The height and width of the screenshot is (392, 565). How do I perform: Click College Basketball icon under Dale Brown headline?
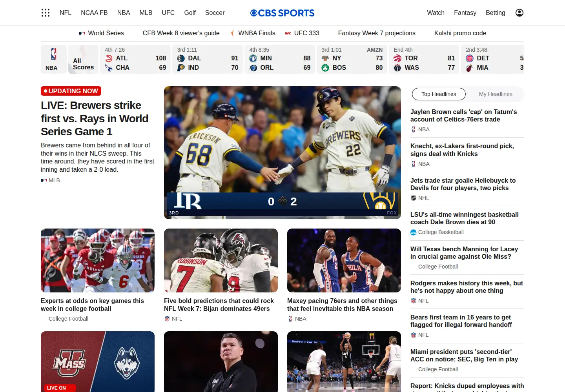(x=414, y=232)
